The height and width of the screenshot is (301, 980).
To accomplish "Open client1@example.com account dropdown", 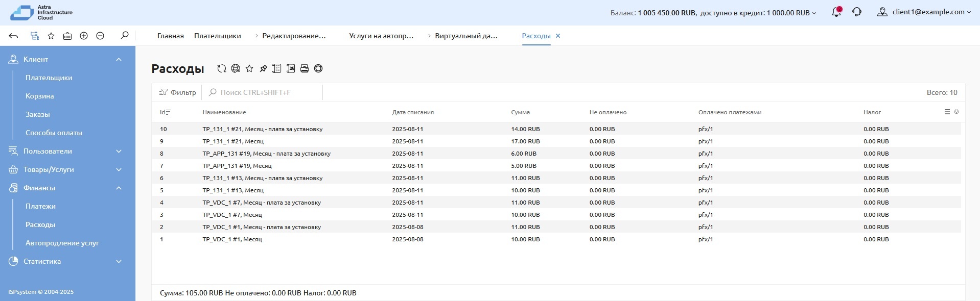I will (x=924, y=12).
